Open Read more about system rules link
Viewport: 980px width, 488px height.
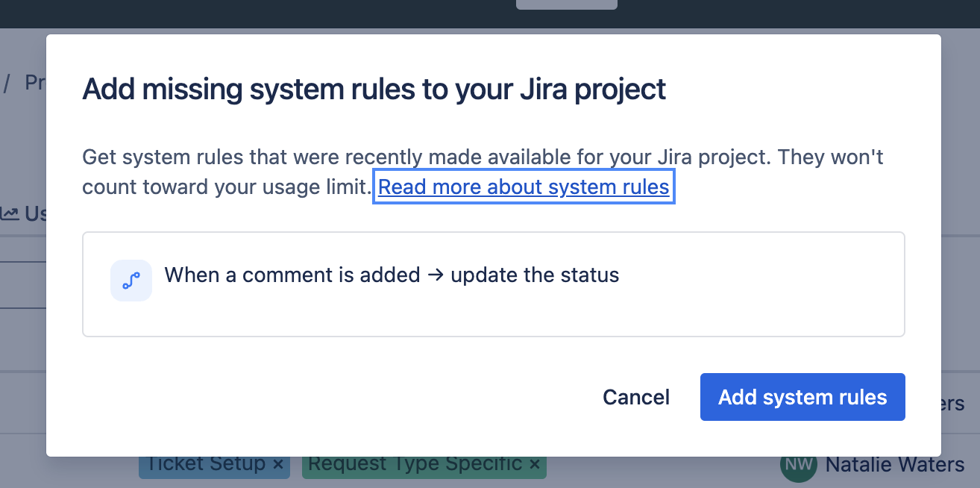(524, 187)
